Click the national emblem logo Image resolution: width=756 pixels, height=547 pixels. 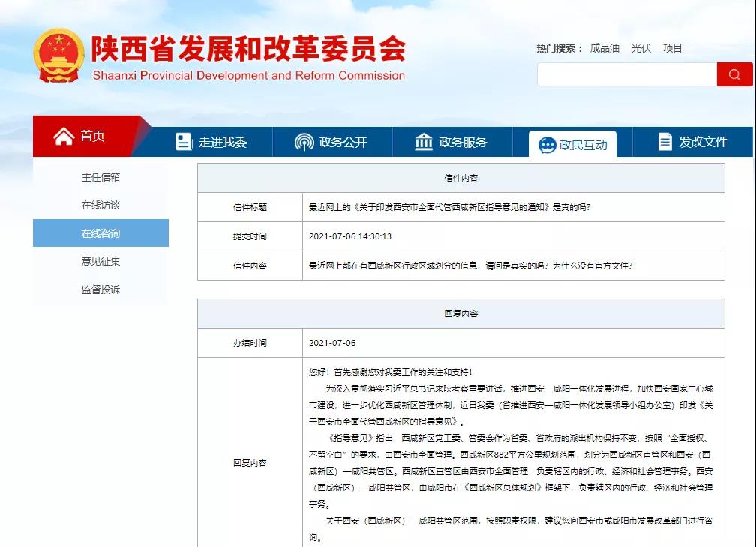pos(58,56)
